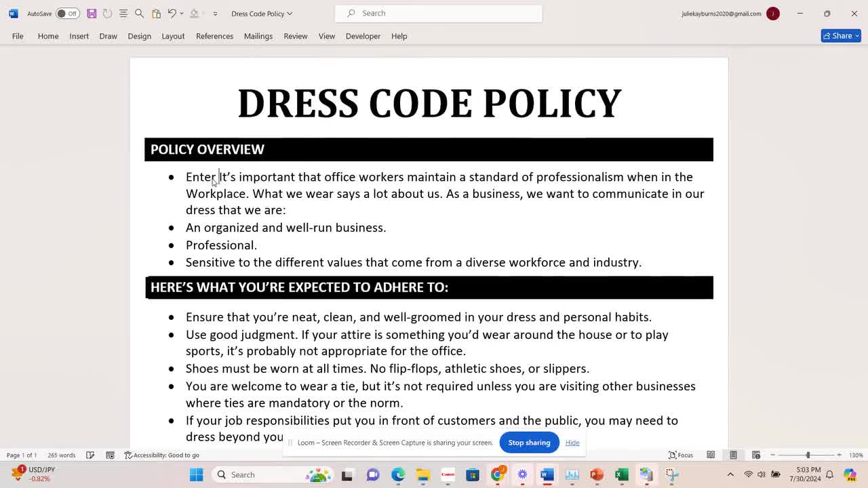Open the Snipping Tool in the taskbar
Screen dimensions: 868x488
671,474
